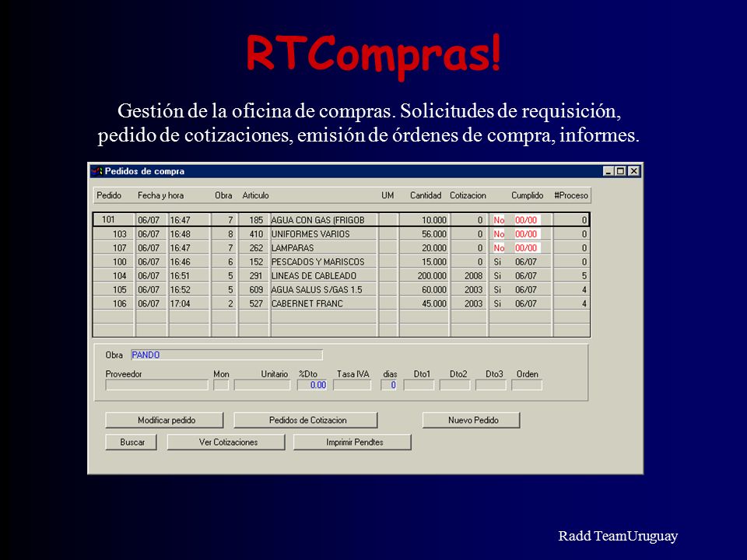The width and height of the screenshot is (747, 560).
Task: Select pedido 107 cell
Action: (114, 247)
